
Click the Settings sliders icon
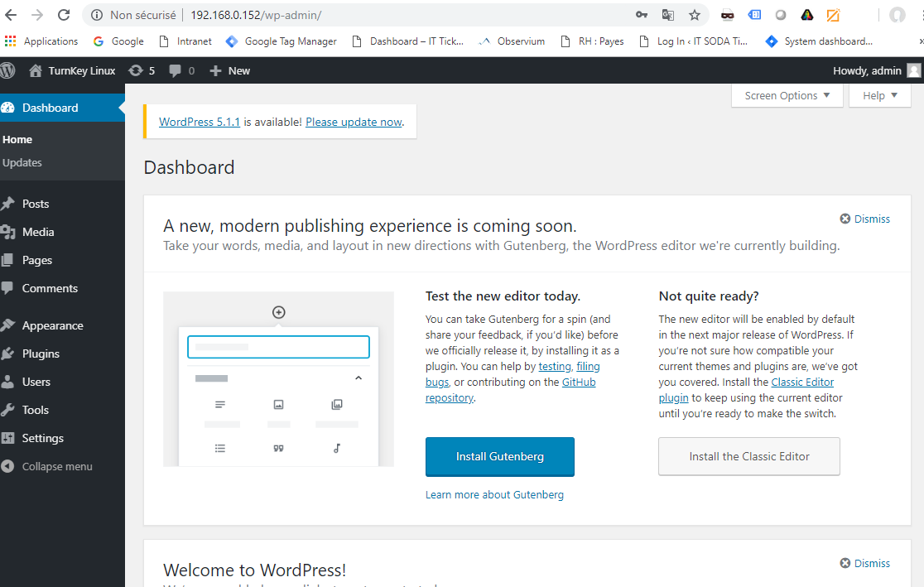point(7,438)
